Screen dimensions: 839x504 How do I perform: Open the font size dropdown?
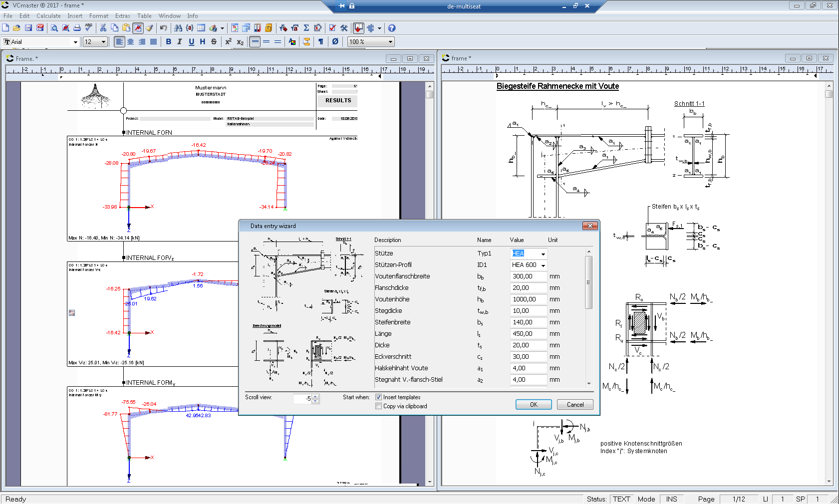(x=103, y=41)
